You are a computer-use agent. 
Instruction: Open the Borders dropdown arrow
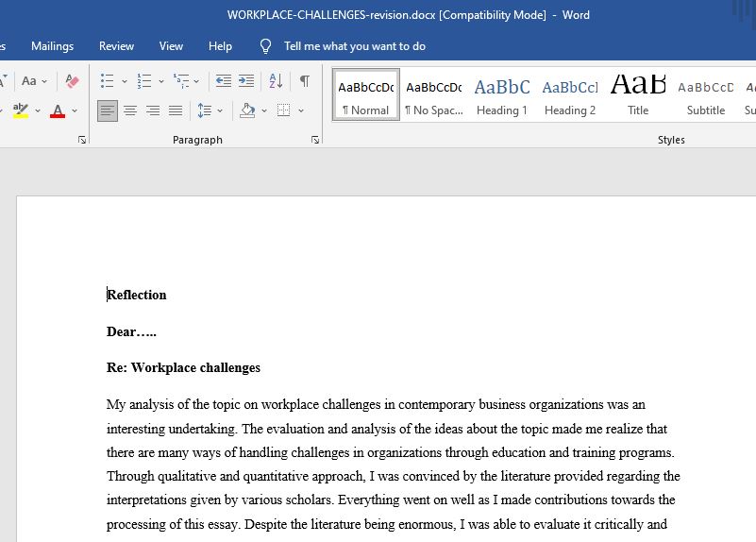click(x=301, y=110)
